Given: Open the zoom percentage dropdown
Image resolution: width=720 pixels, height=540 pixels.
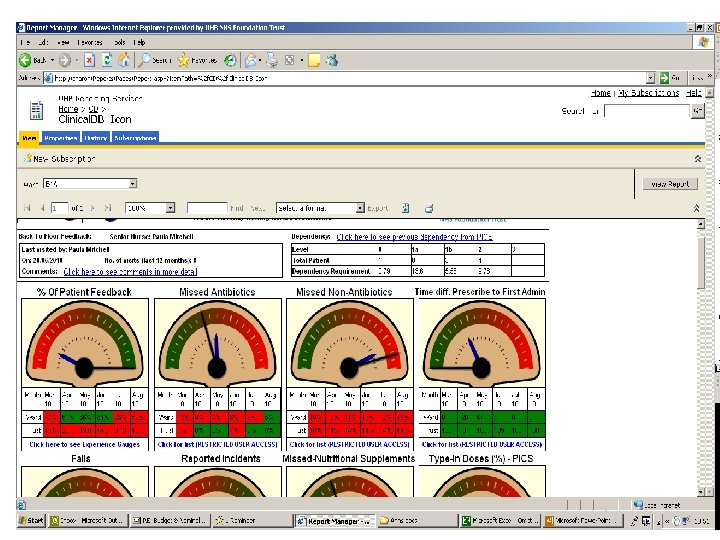Looking at the screenshot, I should pyautogui.click(x=169, y=208).
